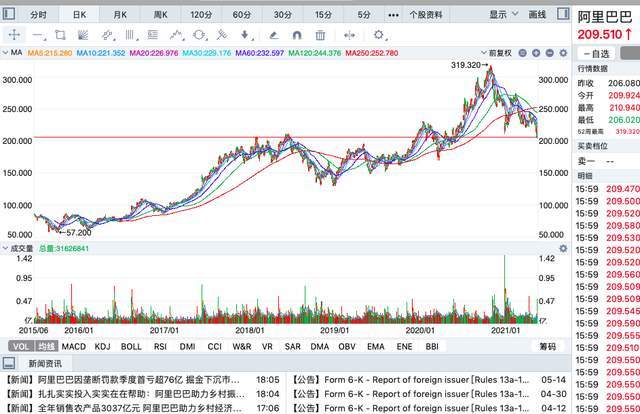Collapse the 成交量 volume panel chevron
The width and height of the screenshot is (640, 414).
pos(5,248)
